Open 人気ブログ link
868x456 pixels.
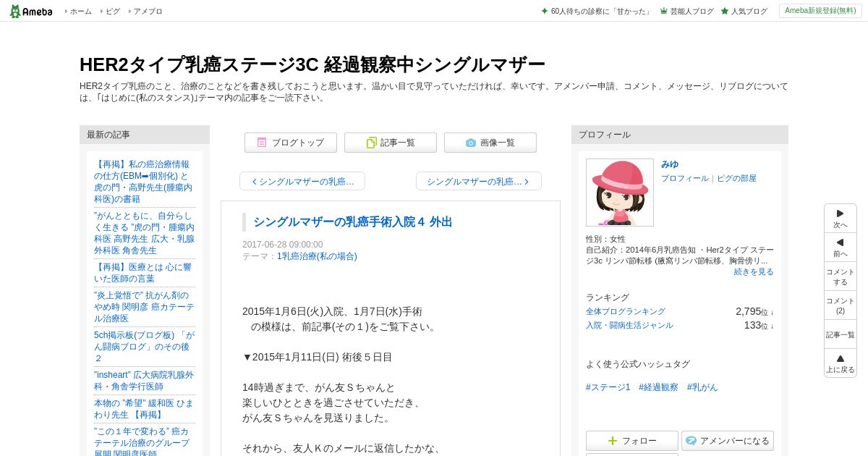point(749,12)
